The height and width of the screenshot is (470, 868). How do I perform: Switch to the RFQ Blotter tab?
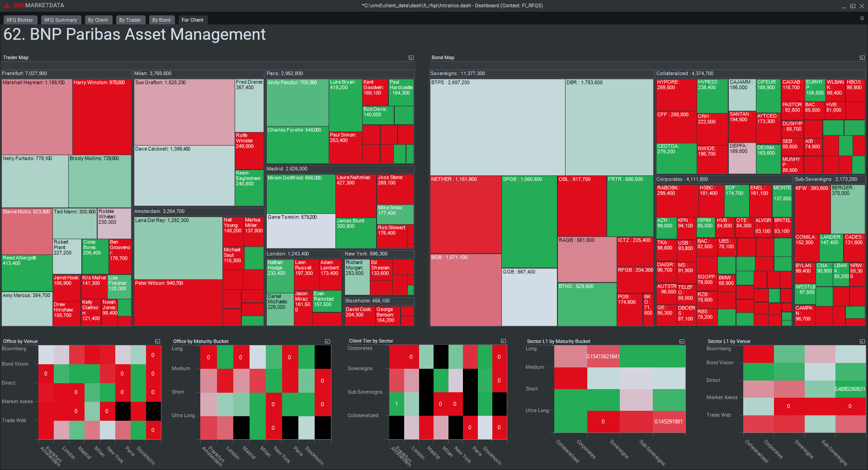pyautogui.click(x=20, y=20)
